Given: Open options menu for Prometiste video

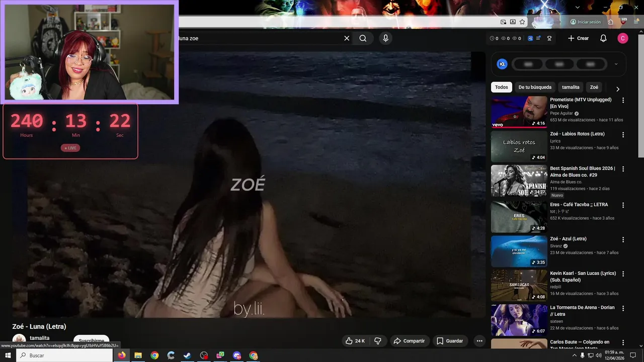Looking at the screenshot, I should 623,101.
